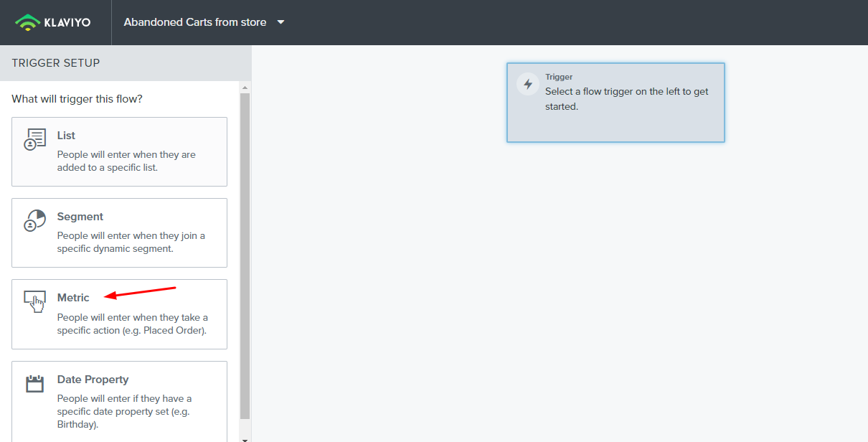The image size is (868, 442).
Task: Click the Segment pie chart icon
Action: (x=34, y=220)
